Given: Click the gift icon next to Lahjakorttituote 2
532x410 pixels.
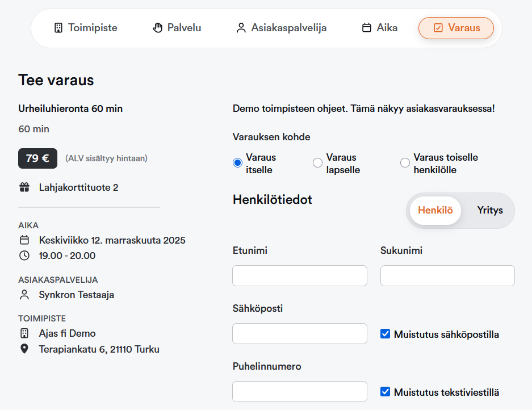Looking at the screenshot, I should click(x=24, y=187).
